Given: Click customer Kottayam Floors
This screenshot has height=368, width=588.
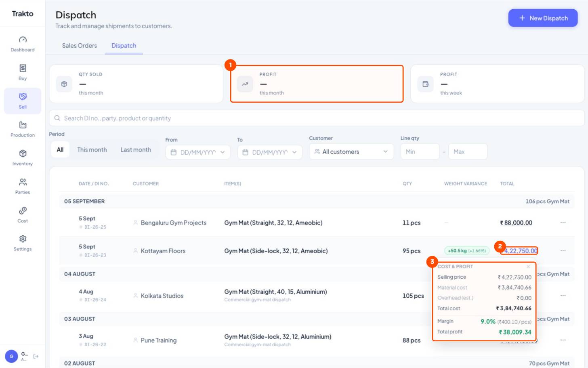Looking at the screenshot, I should (163, 251).
